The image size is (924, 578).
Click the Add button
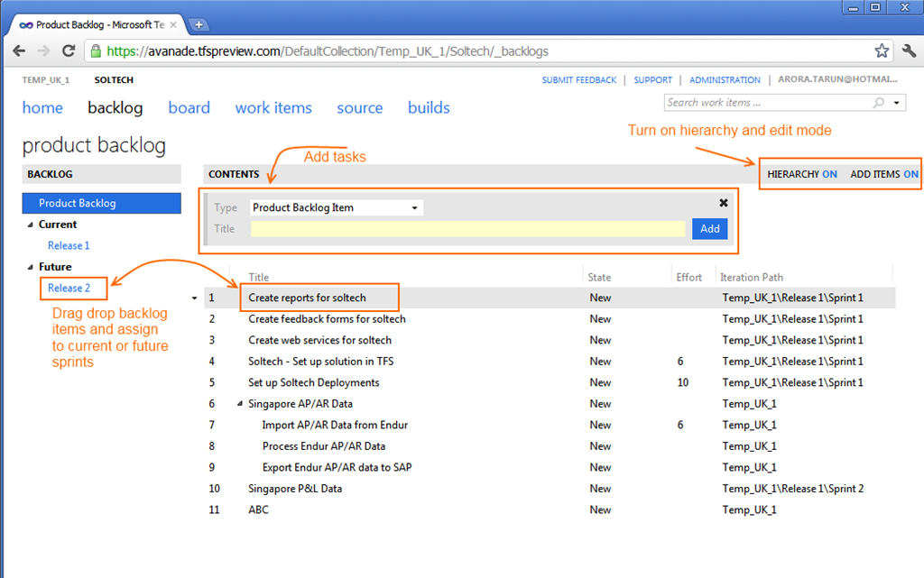pos(709,229)
